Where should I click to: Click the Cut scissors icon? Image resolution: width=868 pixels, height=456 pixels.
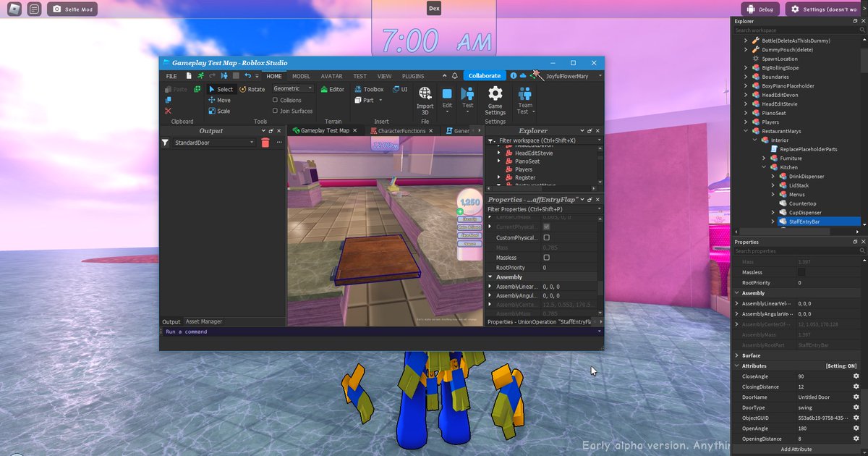coord(168,111)
